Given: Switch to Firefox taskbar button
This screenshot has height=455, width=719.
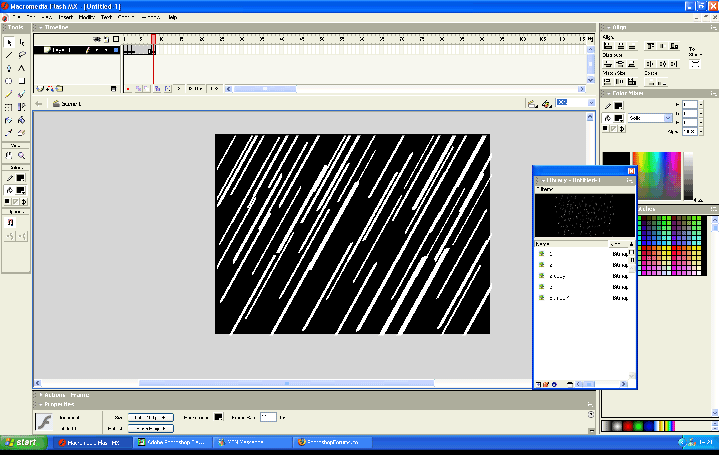Looking at the screenshot, I should tap(334, 442).
